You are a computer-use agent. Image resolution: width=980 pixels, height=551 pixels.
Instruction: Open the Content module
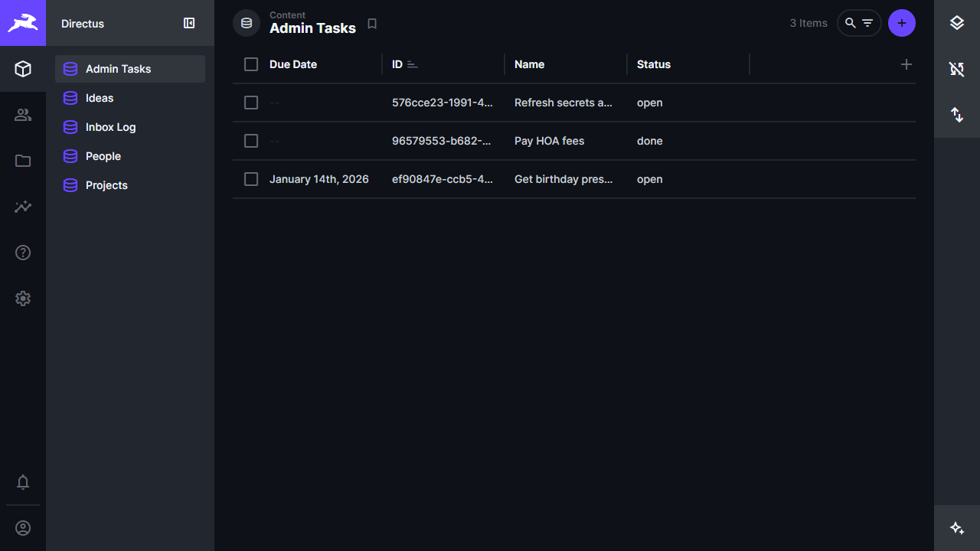pos(23,69)
